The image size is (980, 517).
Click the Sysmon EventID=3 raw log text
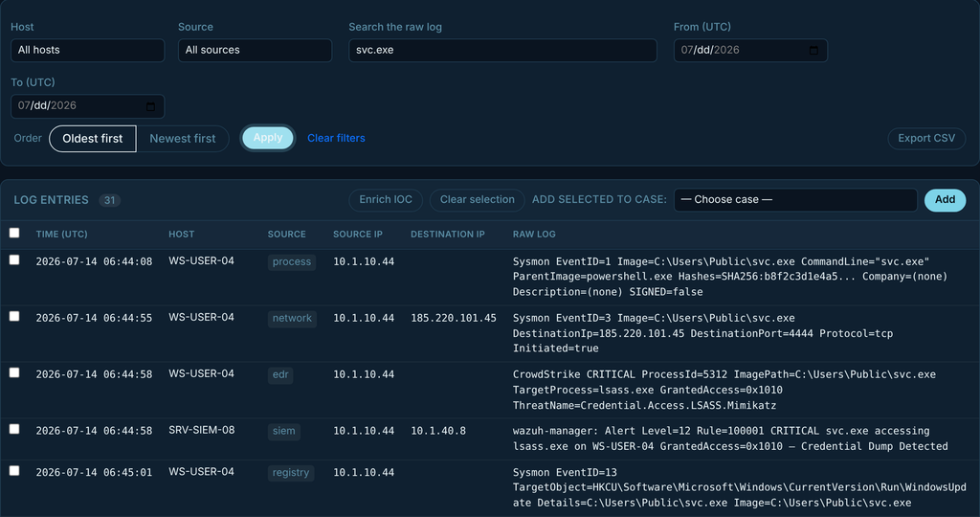tap(702, 333)
